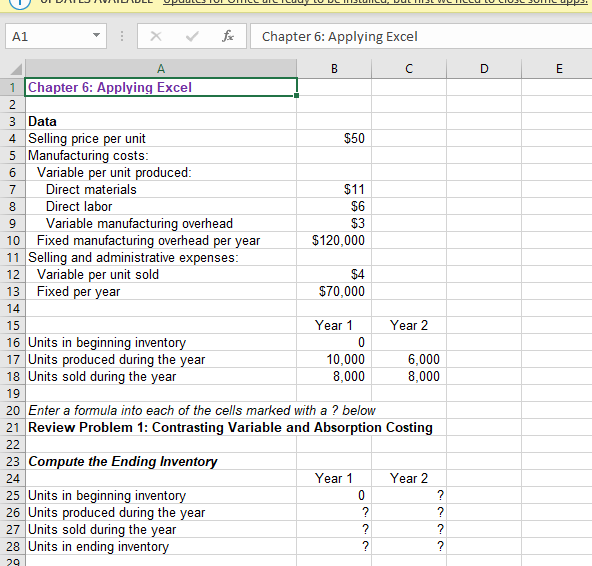Click the formula bar text field
The image size is (592, 566).
421,36
